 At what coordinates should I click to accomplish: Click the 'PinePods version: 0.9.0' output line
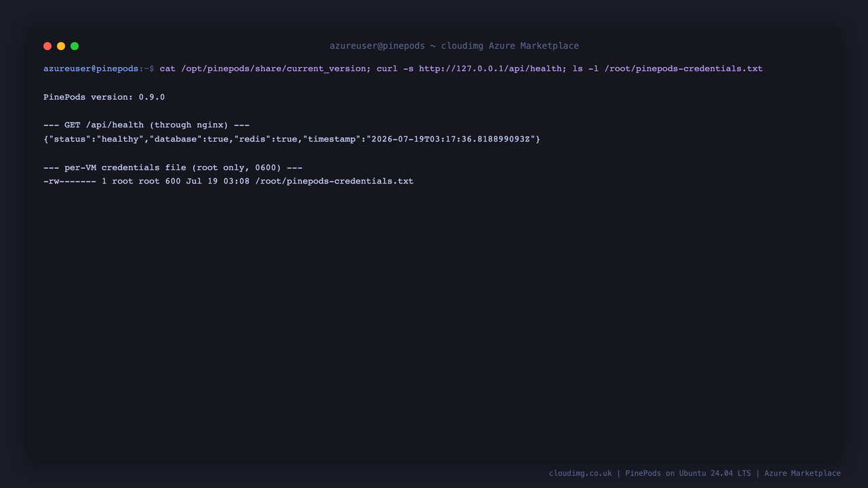pos(104,97)
